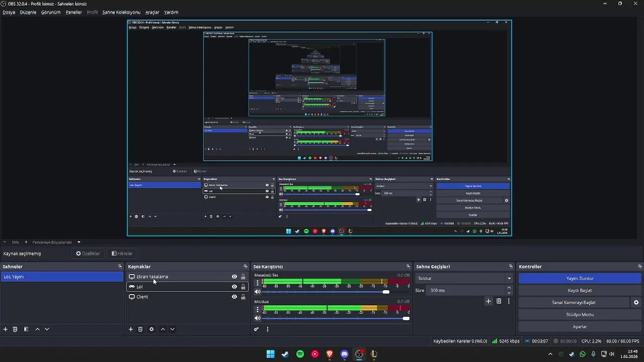
Task: Undock the Kaynaklar panel
Action: click(x=246, y=266)
